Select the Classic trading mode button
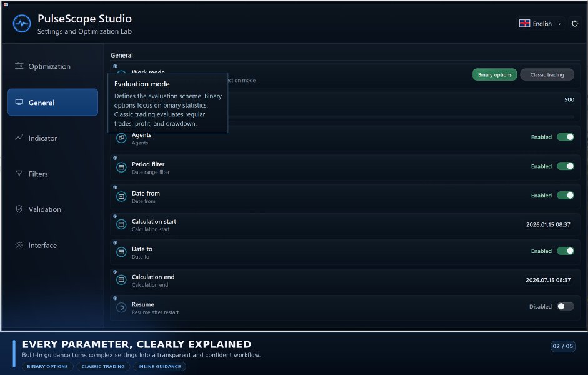The height and width of the screenshot is (375, 588). [x=547, y=74]
